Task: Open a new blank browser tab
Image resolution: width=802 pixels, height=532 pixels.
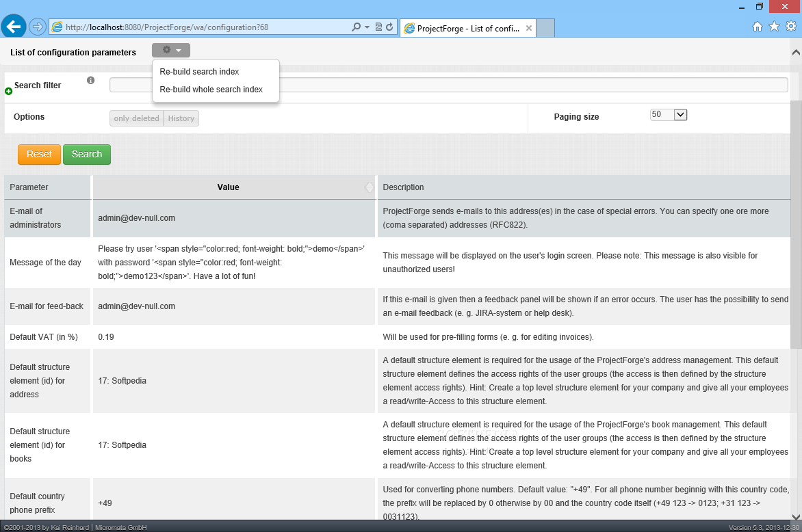Action: 545,28
